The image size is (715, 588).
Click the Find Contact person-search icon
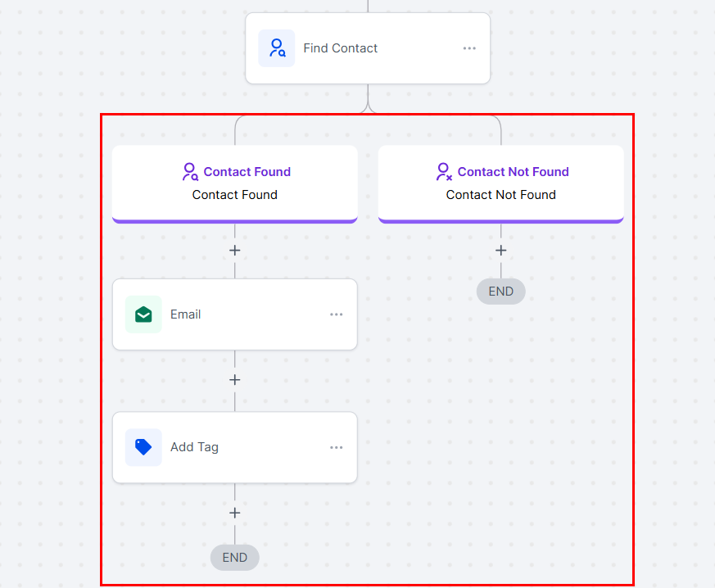pyautogui.click(x=277, y=48)
